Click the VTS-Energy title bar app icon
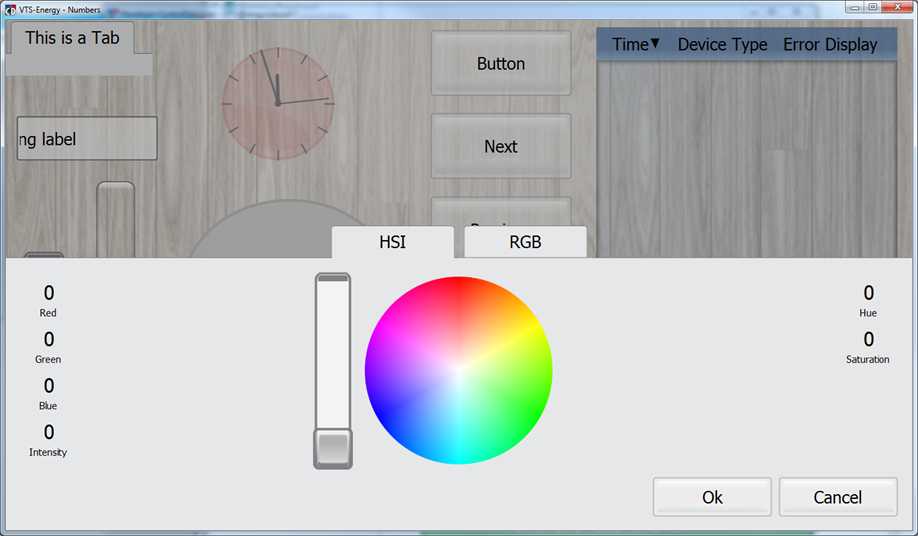This screenshot has width=918, height=536. pos(10,7)
